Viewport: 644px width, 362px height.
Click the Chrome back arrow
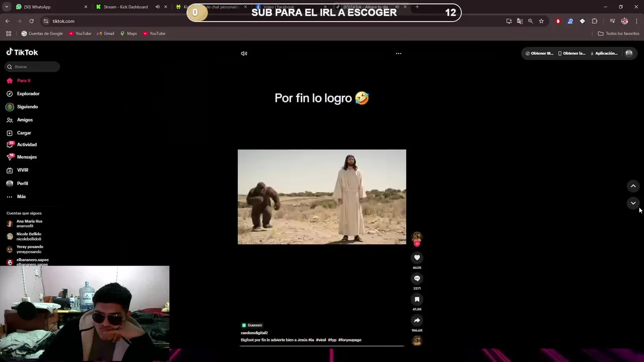pyautogui.click(x=8, y=21)
